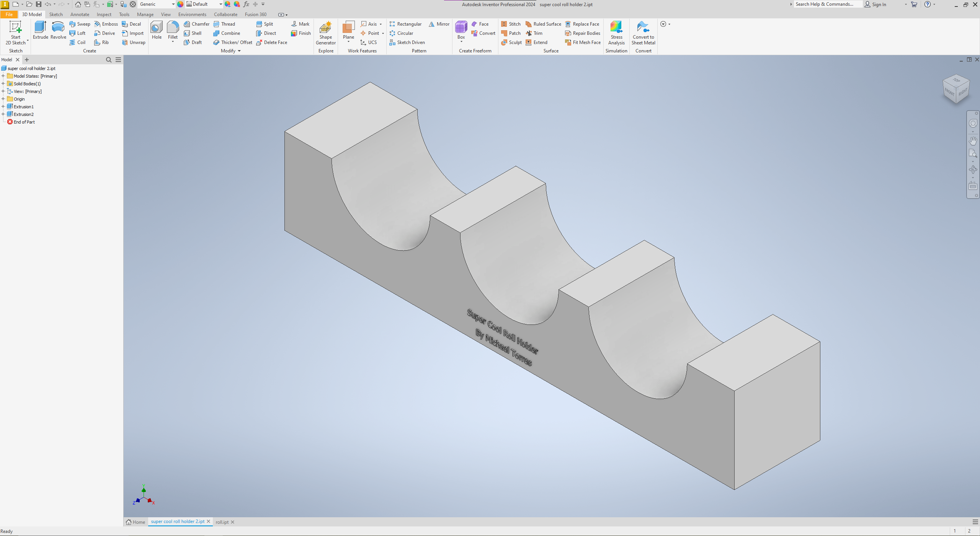Image resolution: width=980 pixels, height=536 pixels.
Task: Start a new 2D Sketch
Action: coord(15,33)
